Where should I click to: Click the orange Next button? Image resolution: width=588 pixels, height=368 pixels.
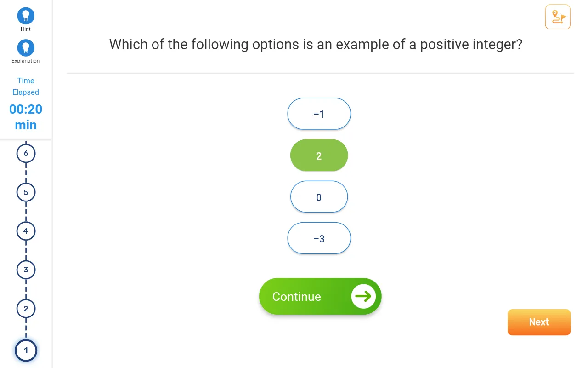[x=539, y=322]
